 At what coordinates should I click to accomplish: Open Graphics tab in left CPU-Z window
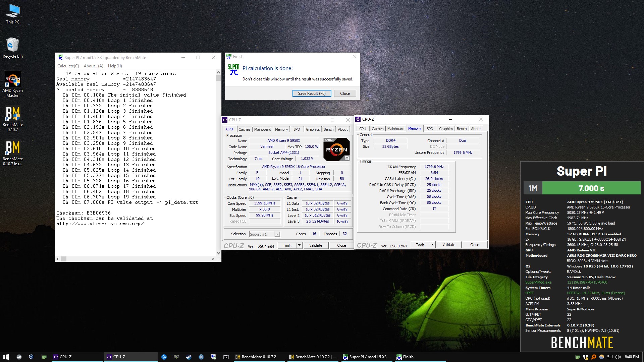tap(313, 129)
